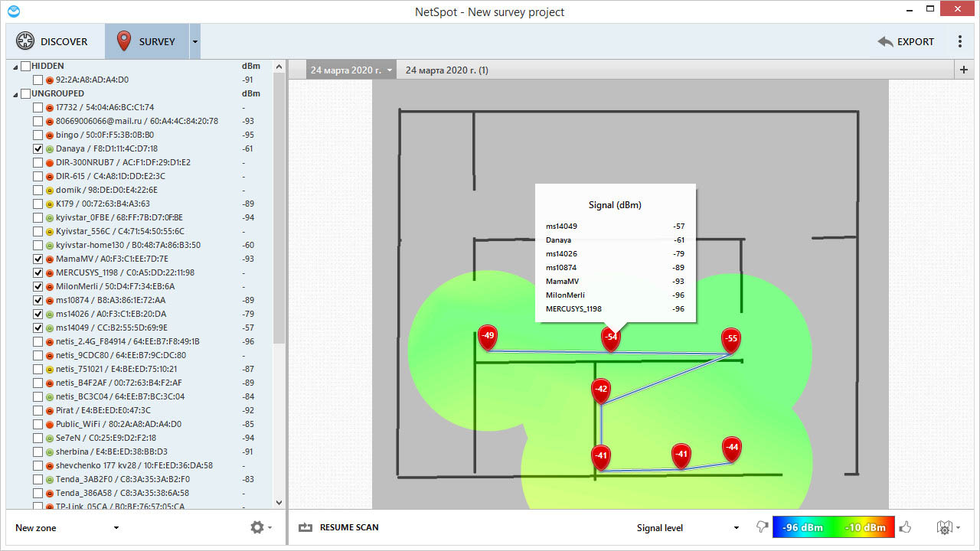Viewport: 980px width, 551px height.
Task: Uncheck the MERCUSYS_1198 network checkbox
Action: [38, 272]
